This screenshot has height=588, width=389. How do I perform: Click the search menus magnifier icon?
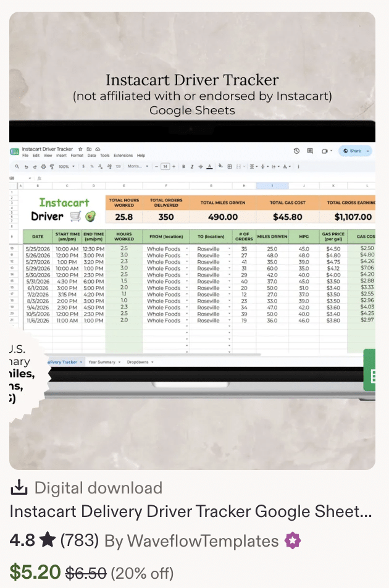pos(17,167)
